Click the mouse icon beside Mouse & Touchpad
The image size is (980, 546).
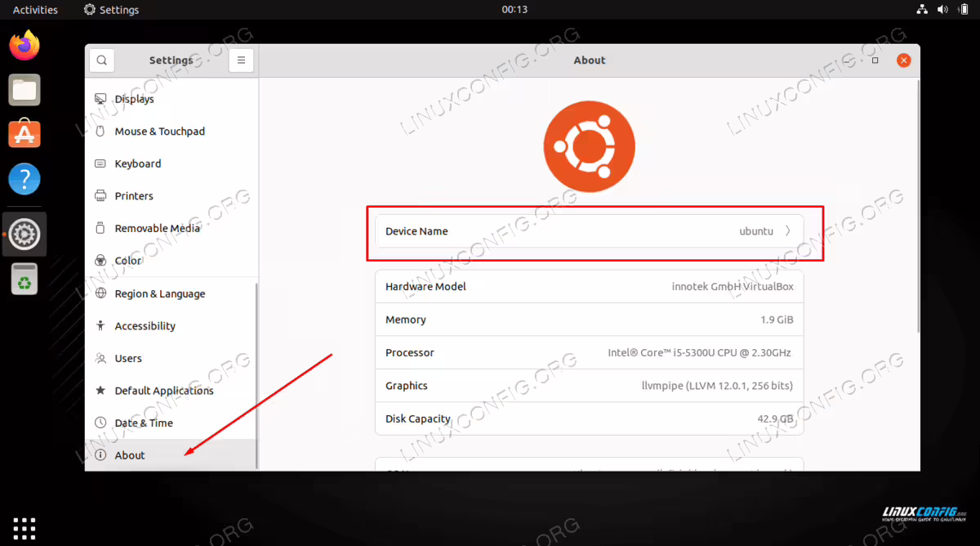tap(100, 131)
